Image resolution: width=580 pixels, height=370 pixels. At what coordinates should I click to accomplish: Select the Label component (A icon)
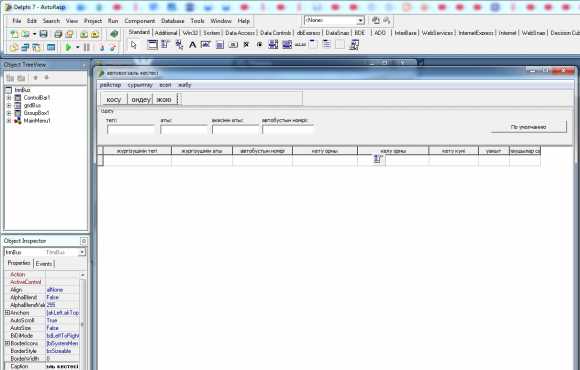click(x=192, y=45)
